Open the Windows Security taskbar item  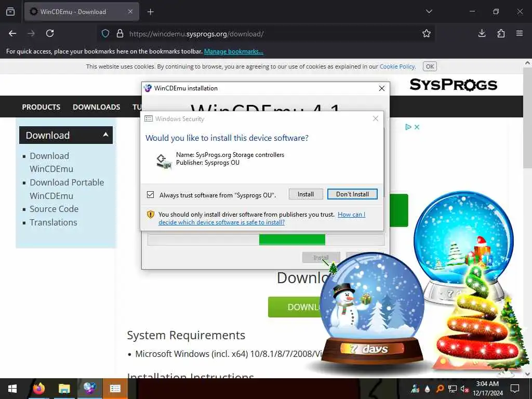coord(115,389)
